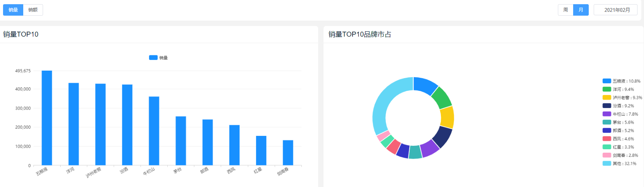Toggle 西凤 red legend entry

(x=618, y=139)
